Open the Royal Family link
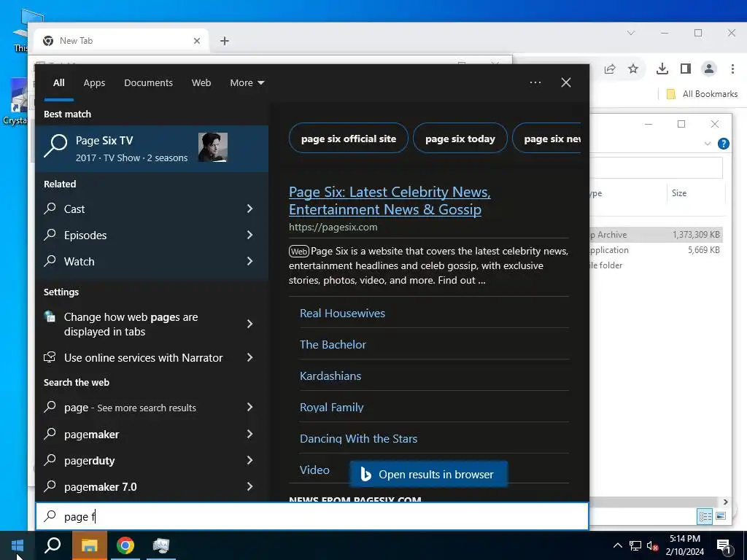The height and width of the screenshot is (560, 747). pos(331,408)
